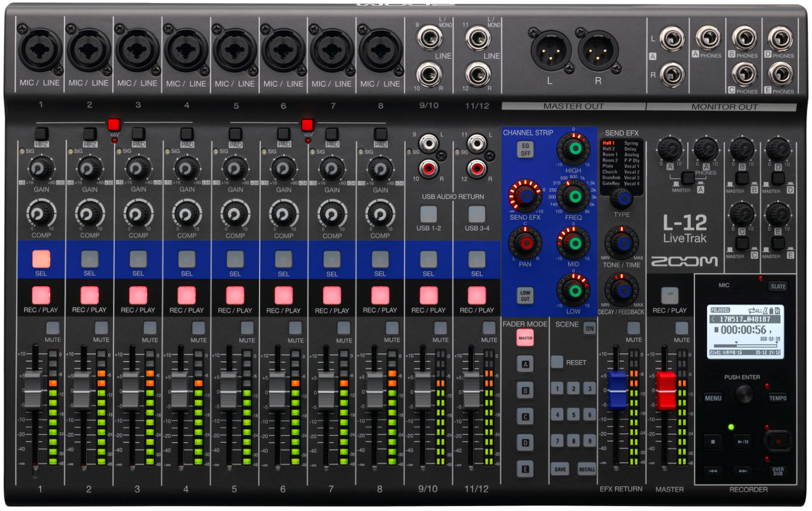Image resolution: width=812 pixels, height=511 pixels.
Task: Click the PAN knob
Action: coord(525,243)
